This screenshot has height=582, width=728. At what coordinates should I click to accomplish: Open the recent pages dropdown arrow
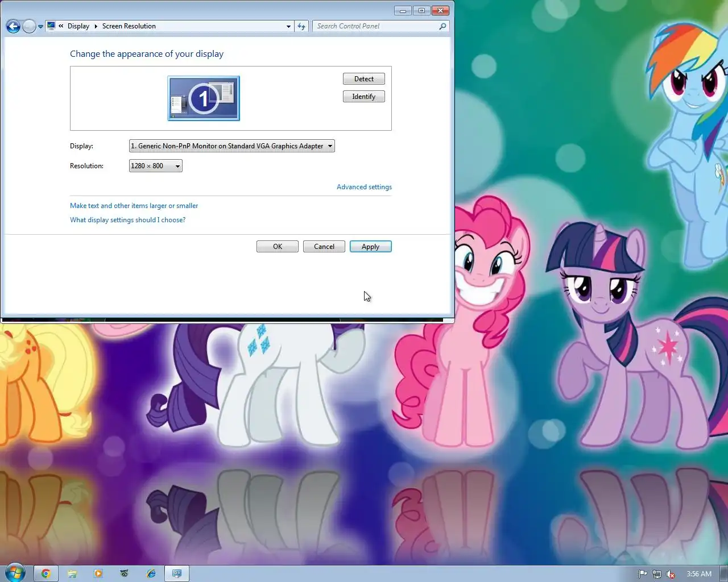coord(40,27)
